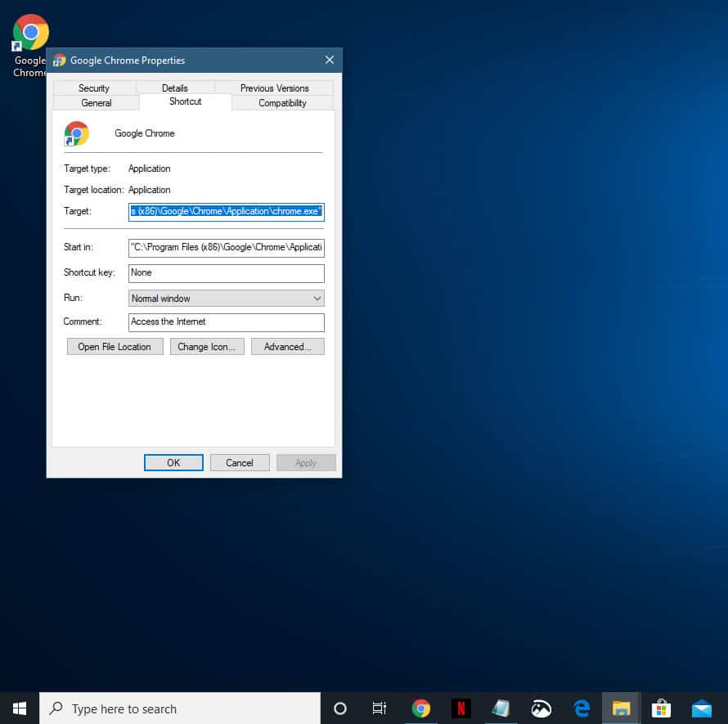Switch to the Details tab
Viewport: 728px width, 724px height.
(175, 88)
